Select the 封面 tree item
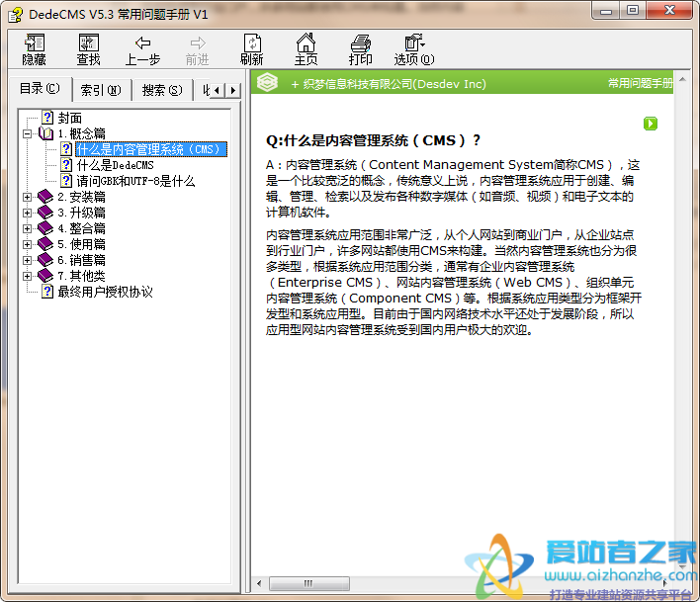 coord(70,118)
